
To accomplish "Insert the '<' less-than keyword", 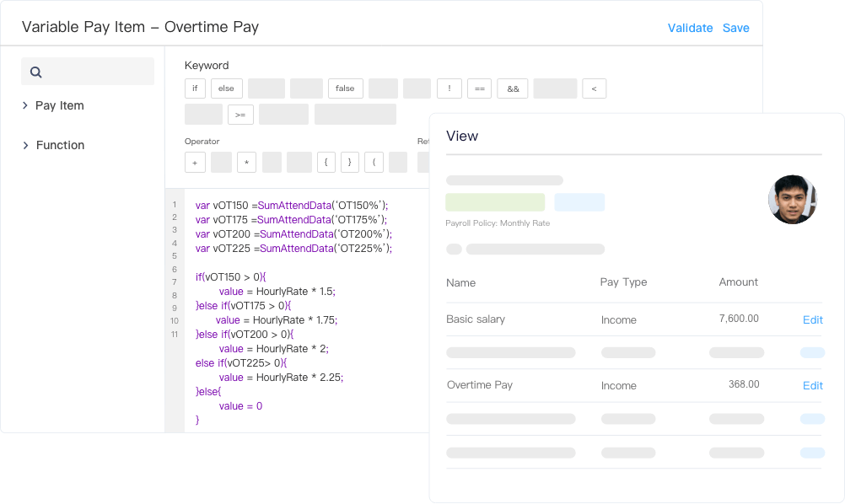I will (594, 88).
